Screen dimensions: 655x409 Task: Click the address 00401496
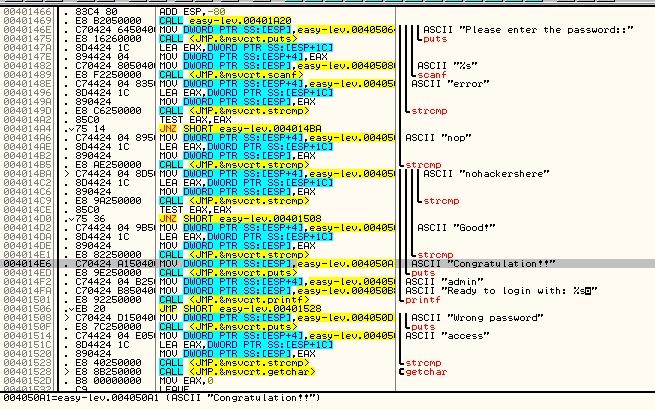tap(28, 93)
